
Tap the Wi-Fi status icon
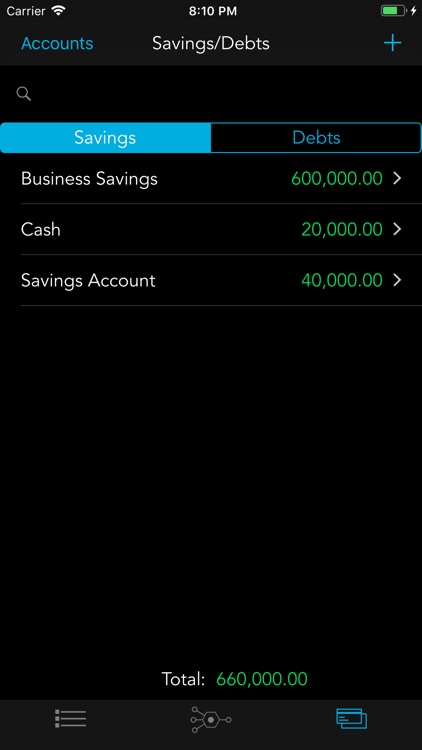coord(58,11)
